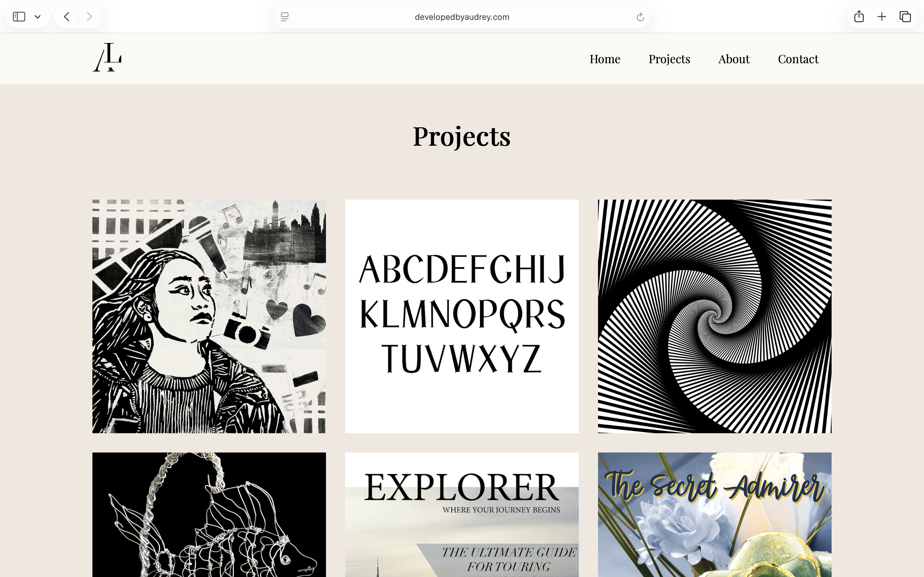Open a new tab with plus icon

[882, 17]
